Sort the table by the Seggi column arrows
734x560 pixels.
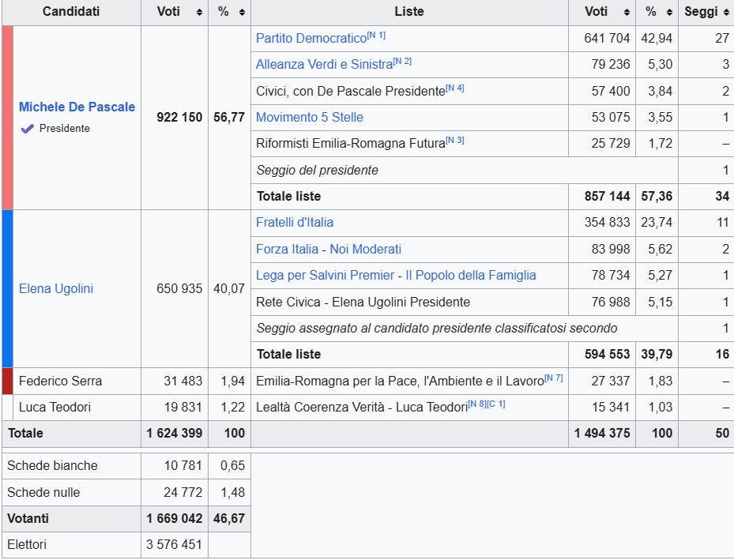(x=726, y=13)
